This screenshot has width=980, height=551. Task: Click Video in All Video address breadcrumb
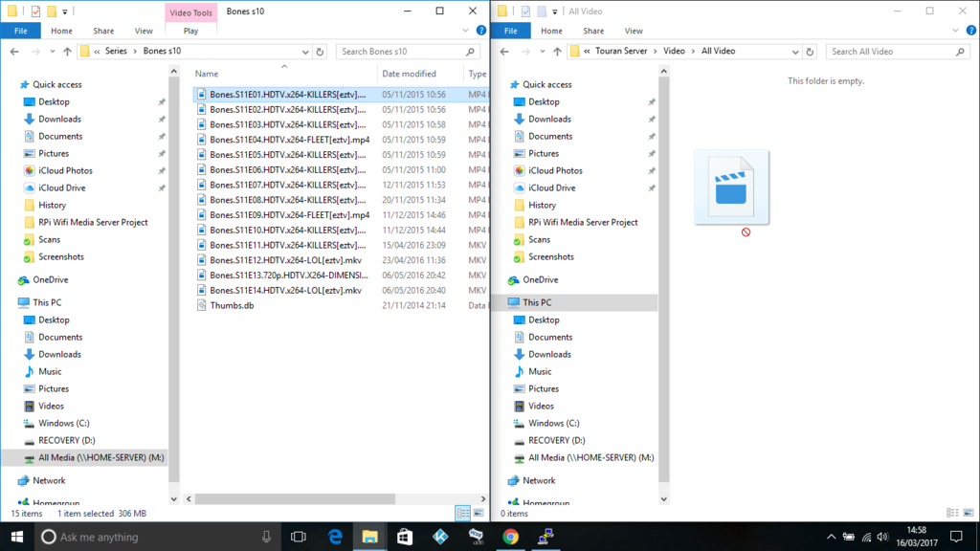[674, 52]
